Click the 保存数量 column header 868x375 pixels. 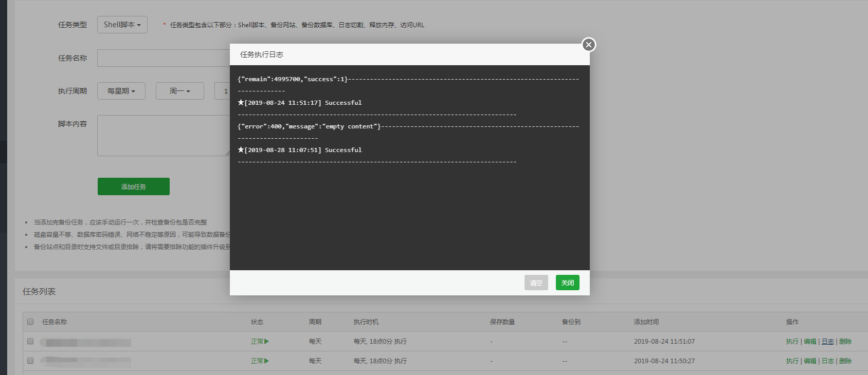tap(502, 322)
